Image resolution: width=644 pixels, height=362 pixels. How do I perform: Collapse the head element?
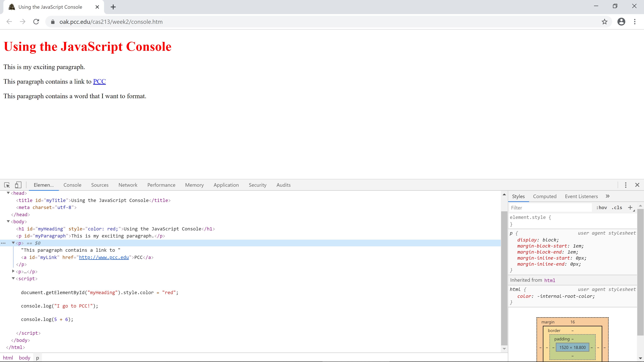[x=8, y=193]
